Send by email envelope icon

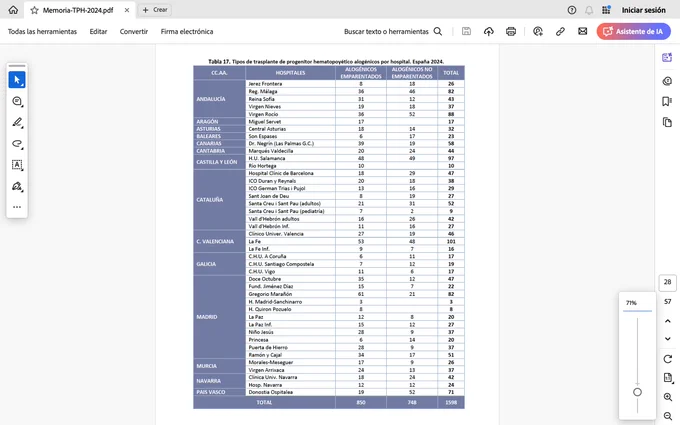coord(582,31)
